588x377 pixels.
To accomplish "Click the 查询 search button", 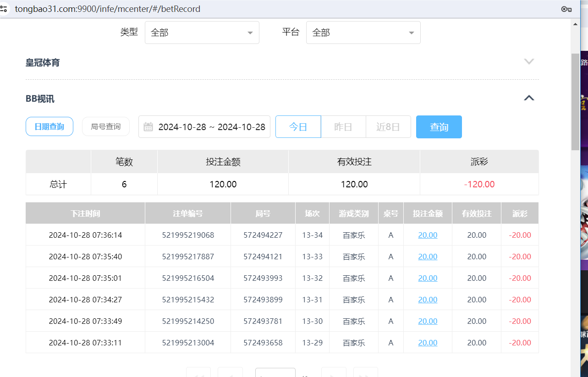I will [439, 126].
